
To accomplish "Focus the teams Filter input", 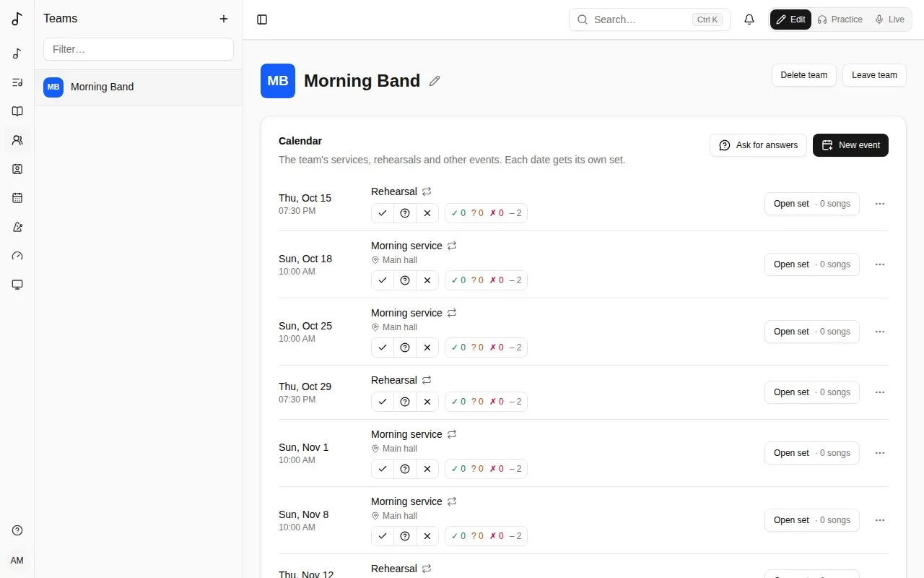I will click(139, 49).
